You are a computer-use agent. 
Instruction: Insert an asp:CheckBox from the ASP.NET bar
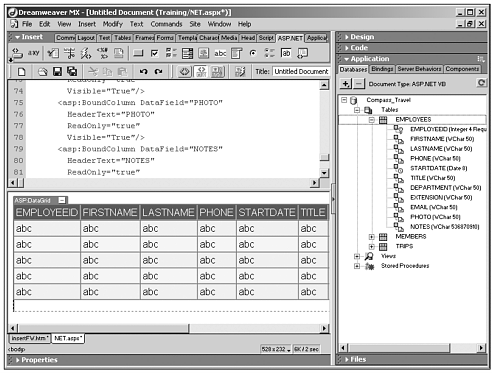(155, 53)
